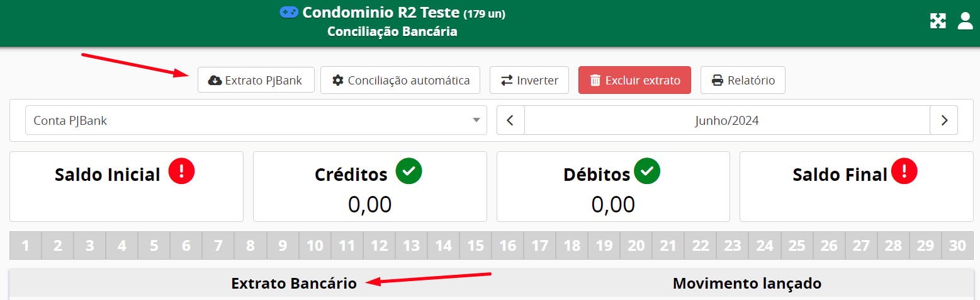The width and height of the screenshot is (980, 300).
Task: Select day 1 in the day strip
Action: click(x=26, y=246)
